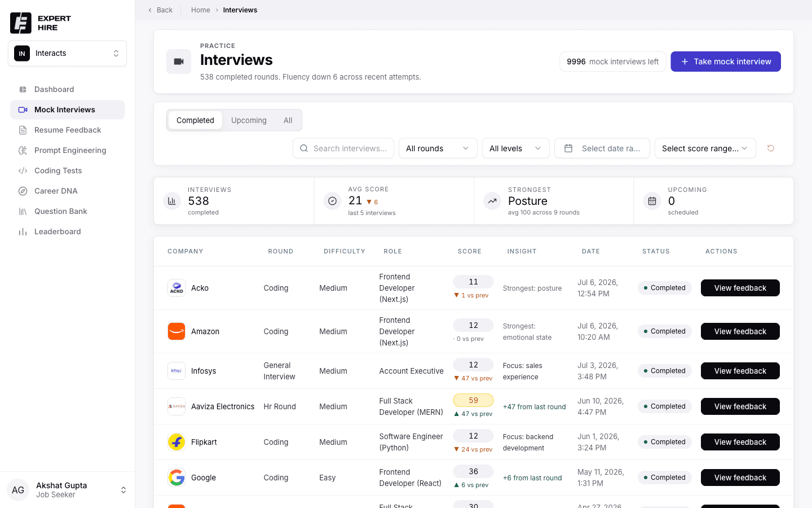This screenshot has width=812, height=508.
Task: Switch to the All tab
Action: click(x=288, y=120)
